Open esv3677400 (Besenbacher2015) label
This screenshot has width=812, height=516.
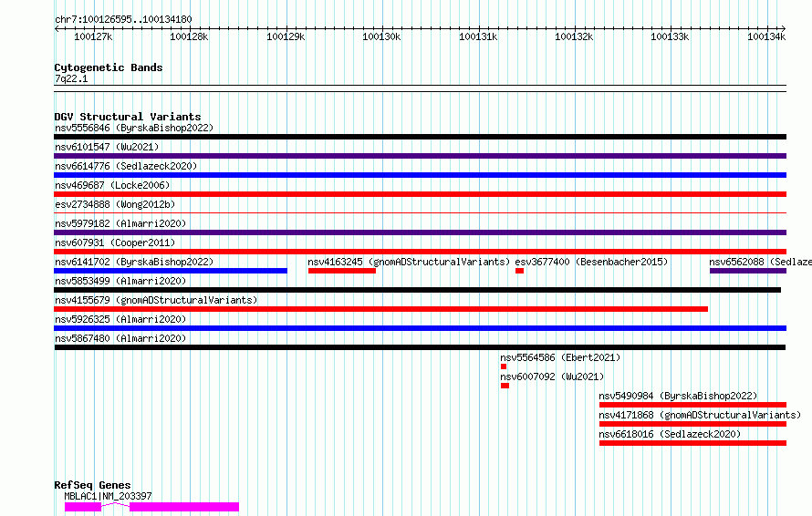(x=591, y=262)
